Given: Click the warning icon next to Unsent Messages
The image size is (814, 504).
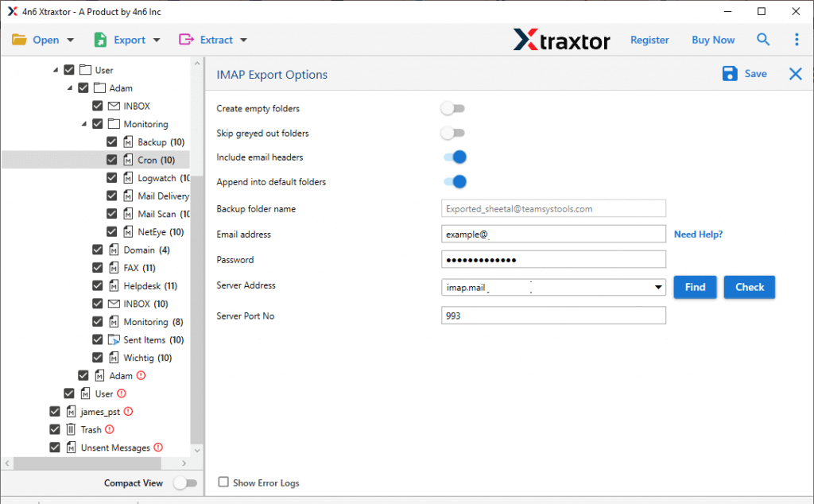Looking at the screenshot, I should click(158, 447).
